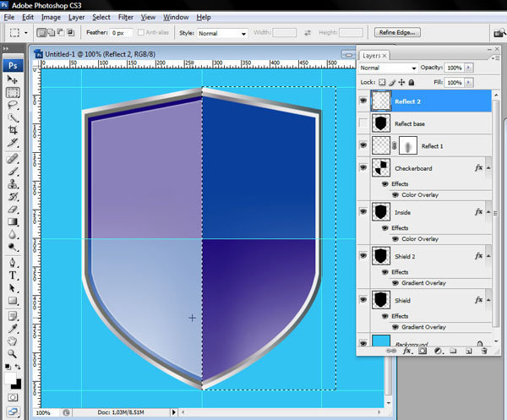This screenshot has height=420, width=507.
Task: Open the marquee Style dropdown
Action: 223,33
